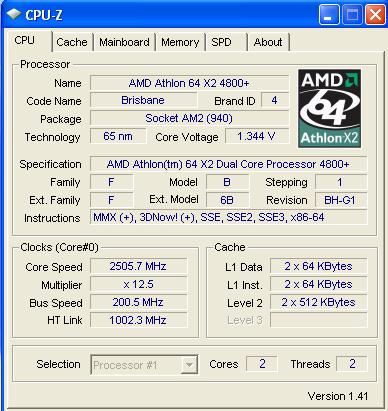Click the Stepping value 1
This screenshot has width=388, height=411.
[x=341, y=182]
